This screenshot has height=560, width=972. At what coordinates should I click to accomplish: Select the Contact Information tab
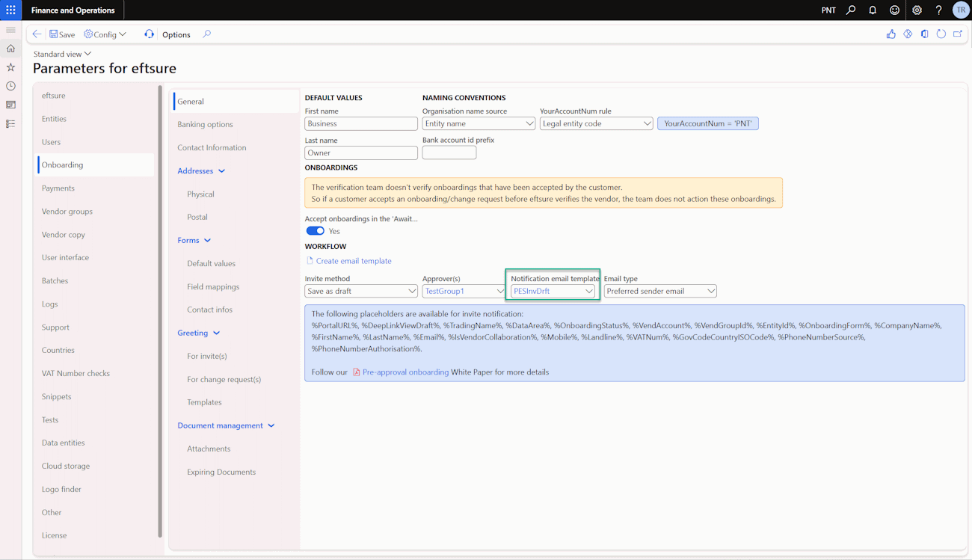click(236, 148)
